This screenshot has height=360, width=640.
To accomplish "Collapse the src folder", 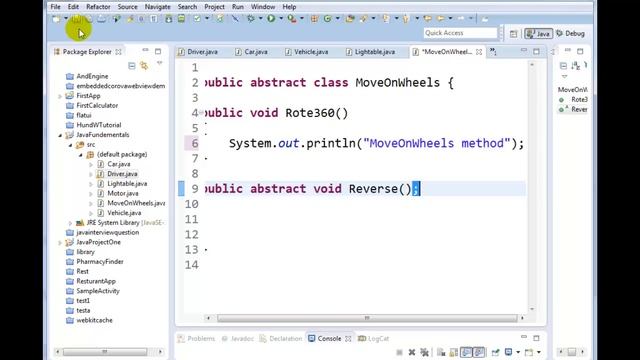I will [71, 145].
